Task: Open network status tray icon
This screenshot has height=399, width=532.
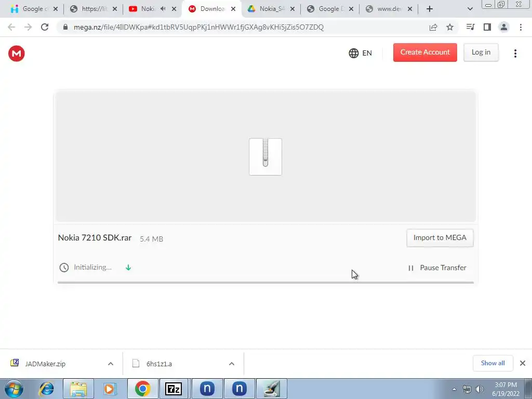Action: 467,389
